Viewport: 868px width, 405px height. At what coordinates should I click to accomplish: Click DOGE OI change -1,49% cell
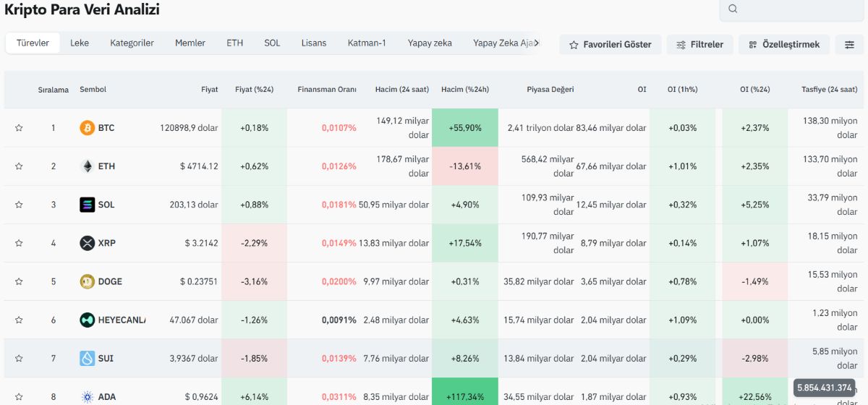(754, 281)
